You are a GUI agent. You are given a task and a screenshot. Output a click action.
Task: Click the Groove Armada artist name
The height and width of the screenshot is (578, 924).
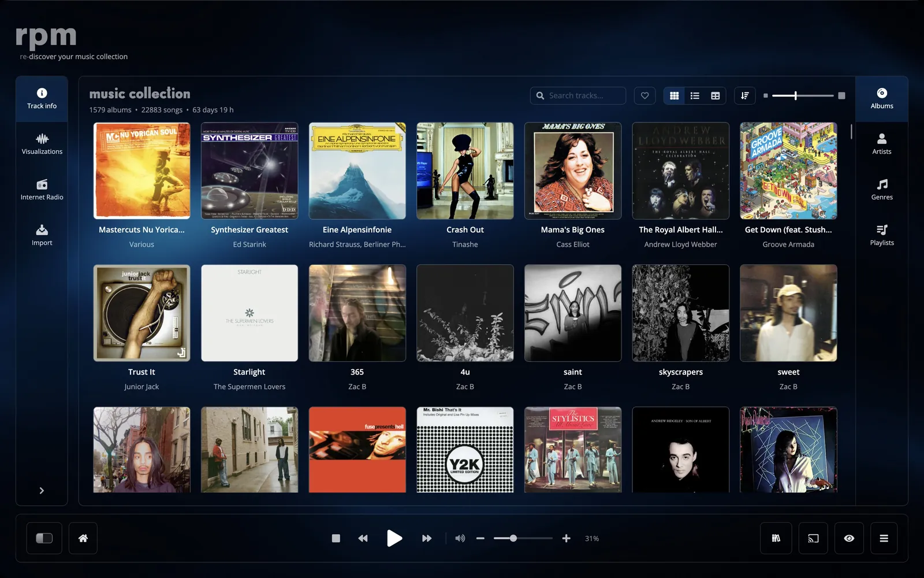(x=788, y=244)
